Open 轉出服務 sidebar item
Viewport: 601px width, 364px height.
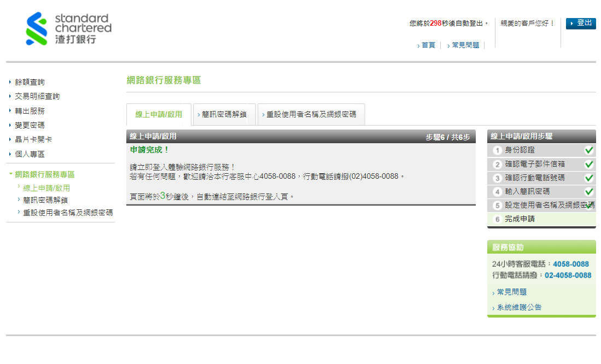[30, 111]
